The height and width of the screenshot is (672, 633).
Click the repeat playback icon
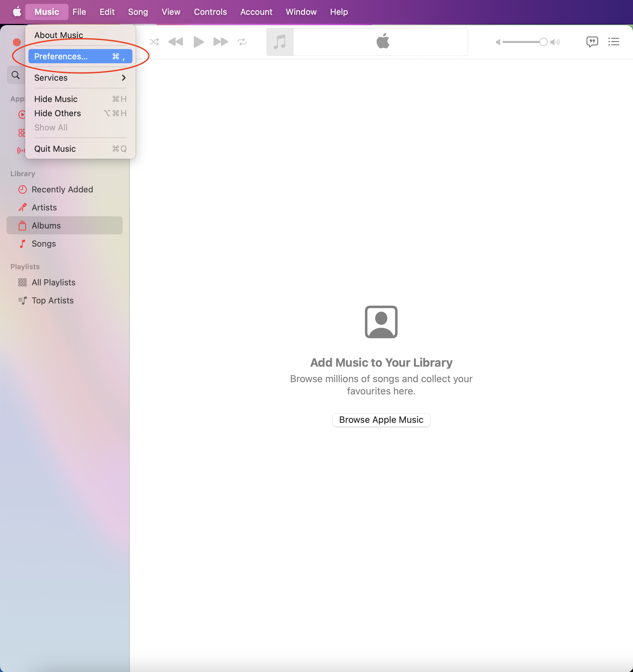[x=243, y=41]
